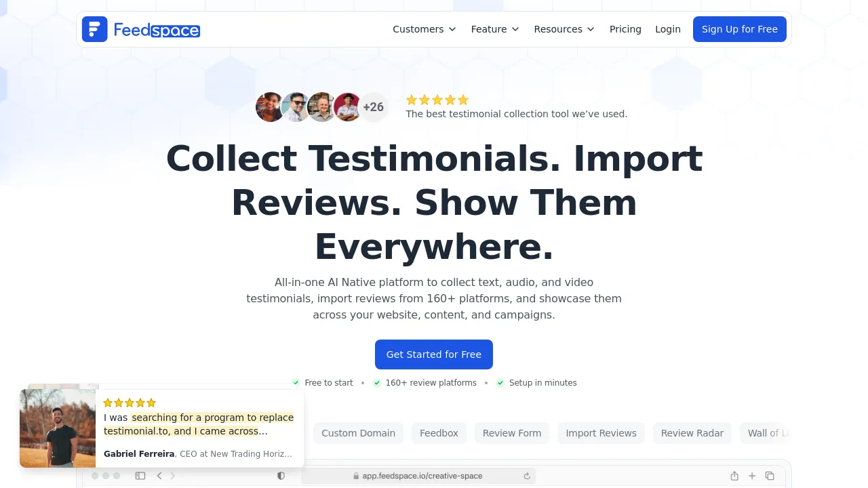Click the Feedspace logo
This screenshot has width=868, height=488.
coord(141,29)
